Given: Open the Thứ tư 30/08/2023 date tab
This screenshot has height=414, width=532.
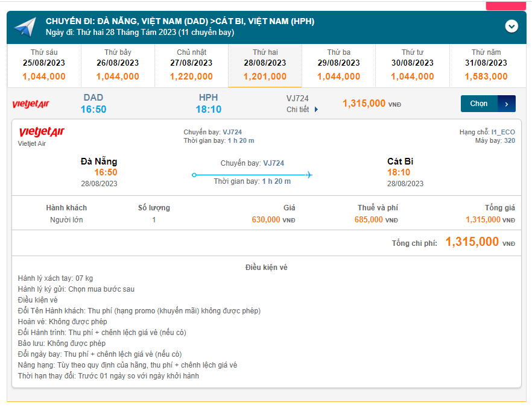Looking at the screenshot, I should [412, 65].
